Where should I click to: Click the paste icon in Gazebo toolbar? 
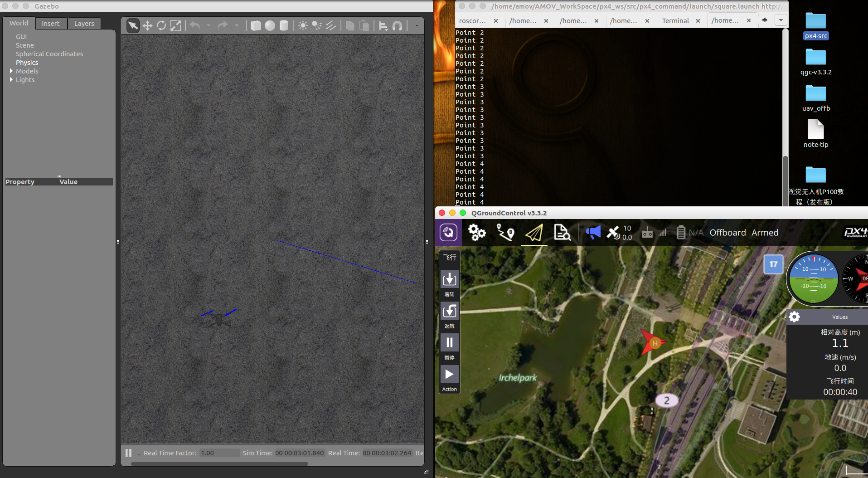tap(364, 25)
